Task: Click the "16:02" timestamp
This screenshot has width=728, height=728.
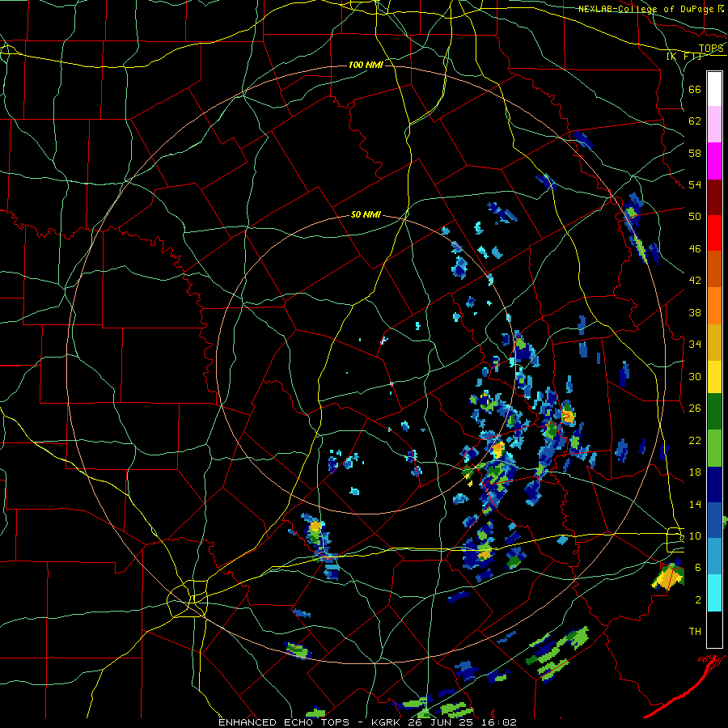Action: (x=500, y=722)
